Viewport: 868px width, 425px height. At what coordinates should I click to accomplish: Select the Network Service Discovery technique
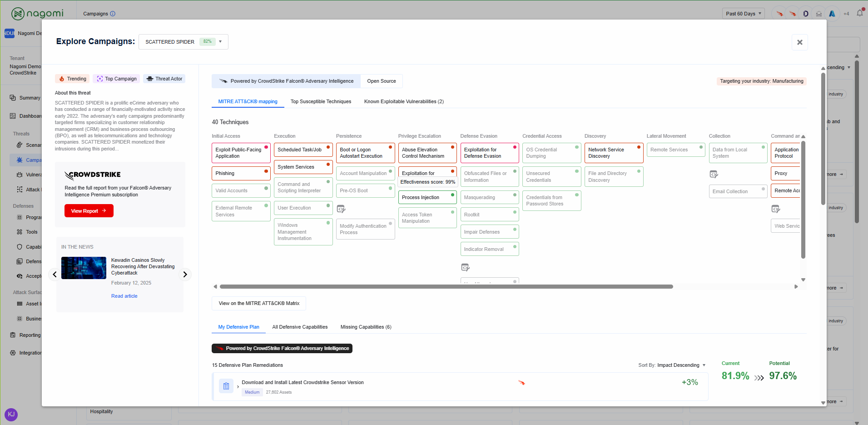tap(614, 153)
